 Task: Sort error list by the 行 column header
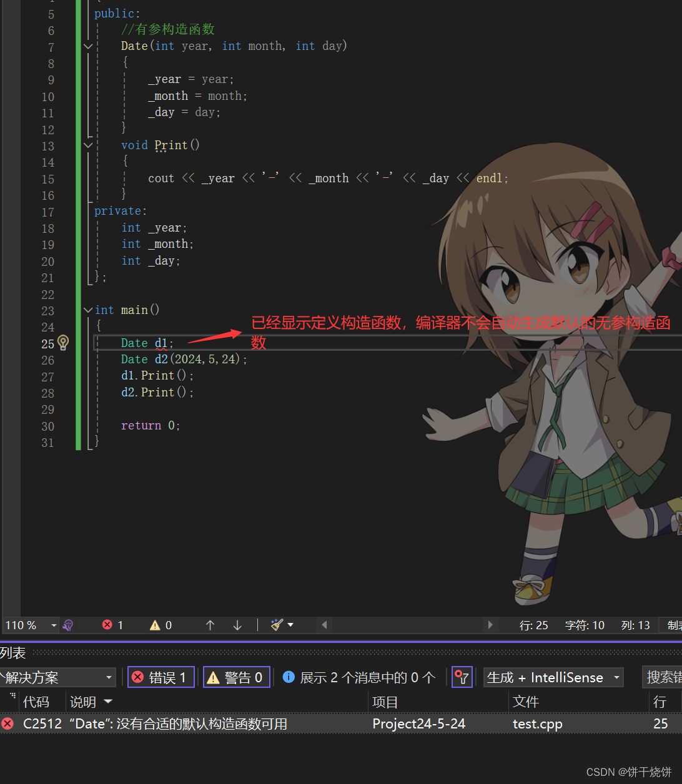click(660, 702)
